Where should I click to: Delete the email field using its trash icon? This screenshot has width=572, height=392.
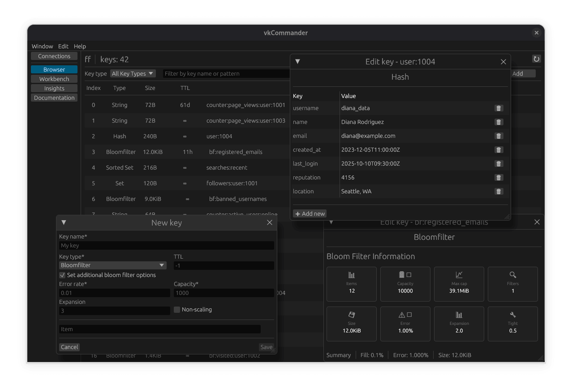pyautogui.click(x=499, y=136)
